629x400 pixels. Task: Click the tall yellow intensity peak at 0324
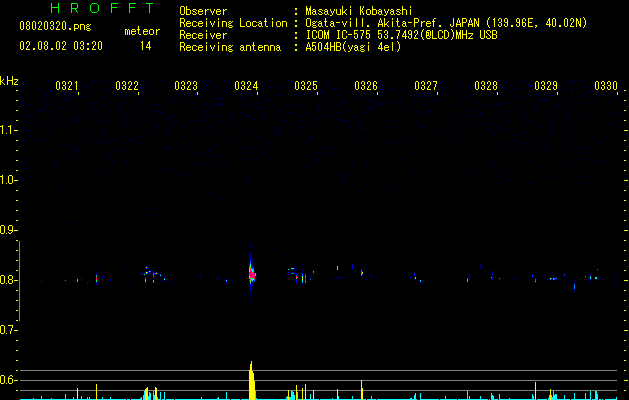pyautogui.click(x=252, y=380)
